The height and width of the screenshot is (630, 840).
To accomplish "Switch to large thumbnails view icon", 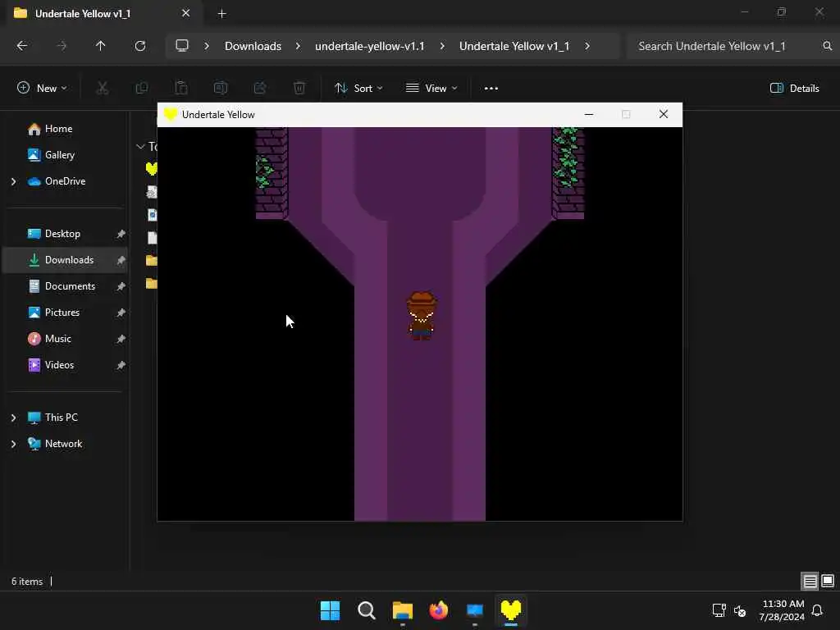I will [x=828, y=582].
